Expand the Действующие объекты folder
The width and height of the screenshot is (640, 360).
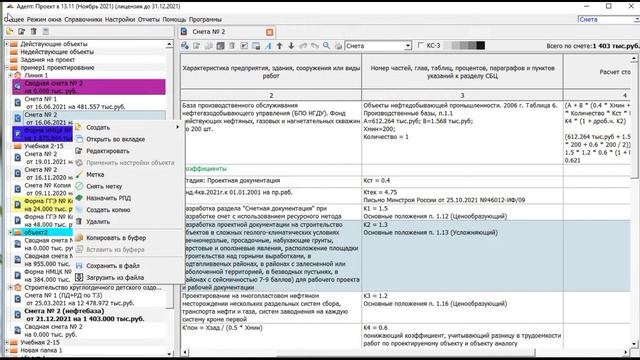click(x=7, y=44)
